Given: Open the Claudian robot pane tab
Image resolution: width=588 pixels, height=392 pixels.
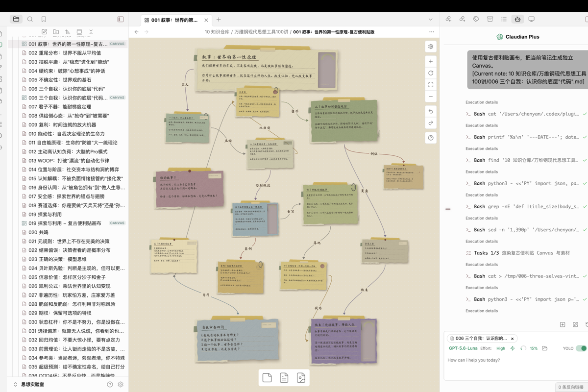Looking at the screenshot, I should [x=517, y=19].
